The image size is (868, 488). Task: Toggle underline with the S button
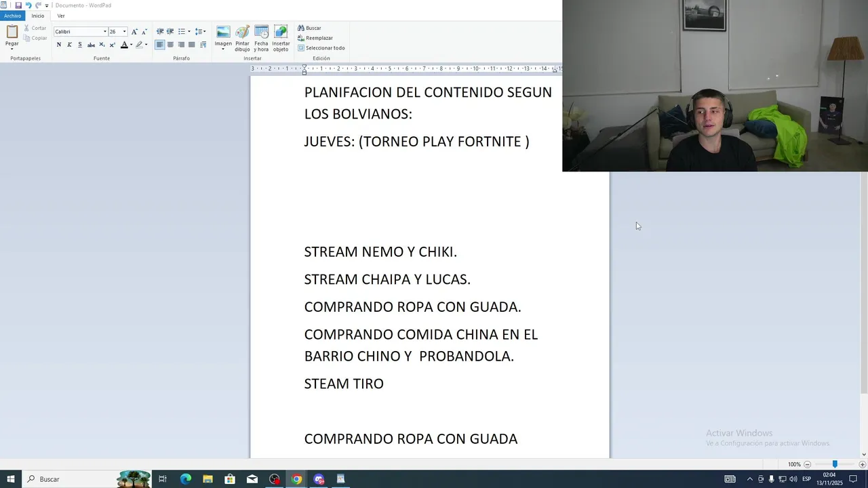[80, 45]
